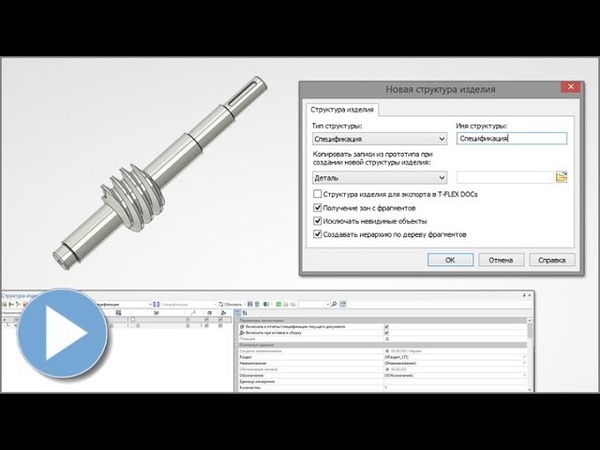The image size is (600, 450).
Task: Toggle Включать в отчёты/спецификации checkbox
Action: (386, 327)
